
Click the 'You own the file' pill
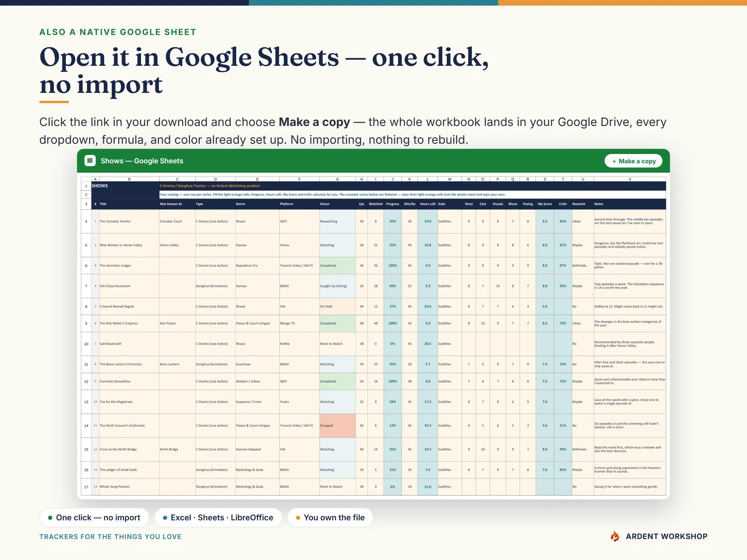[330, 518]
